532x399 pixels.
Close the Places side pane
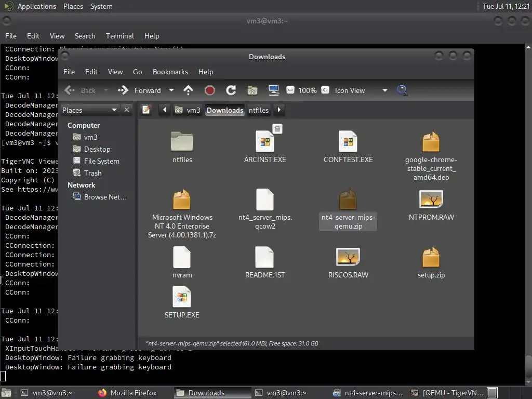[127, 110]
